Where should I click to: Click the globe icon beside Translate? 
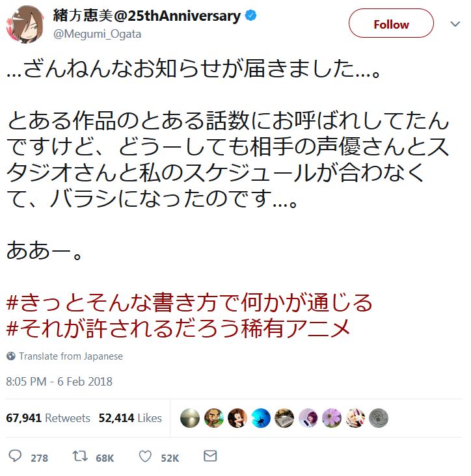pos(11,356)
